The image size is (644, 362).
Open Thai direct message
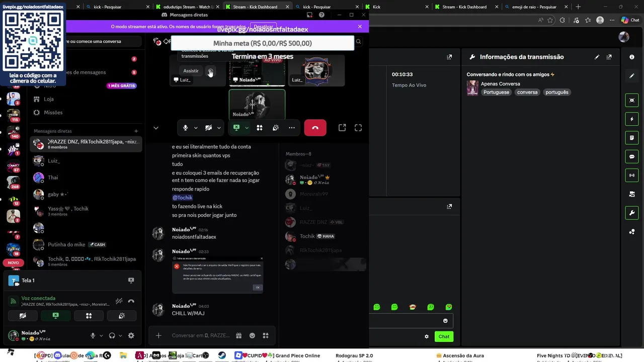coord(86,177)
